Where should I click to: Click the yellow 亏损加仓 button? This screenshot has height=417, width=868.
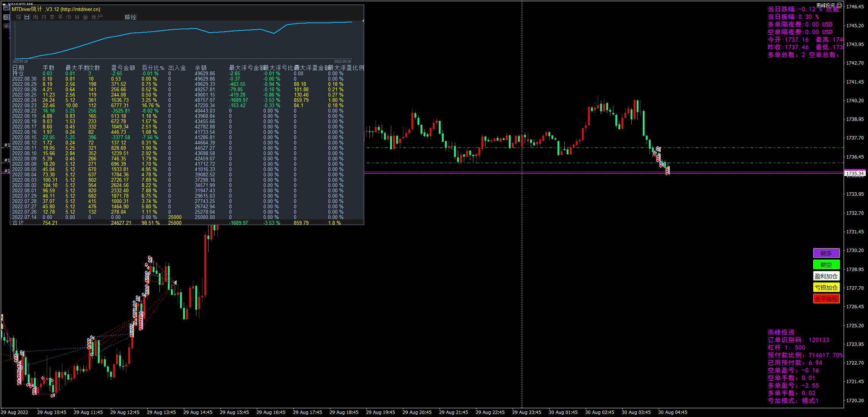[x=826, y=287]
